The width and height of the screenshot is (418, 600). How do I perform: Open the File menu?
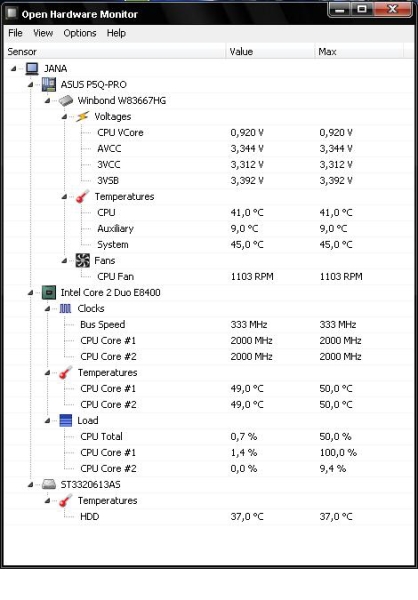15,33
